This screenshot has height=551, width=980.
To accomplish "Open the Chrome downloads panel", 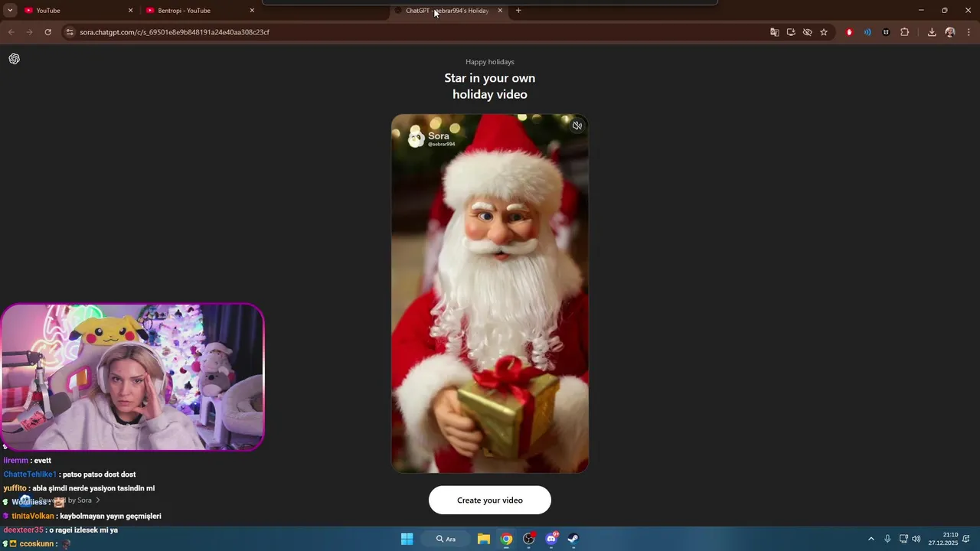I will [x=932, y=32].
